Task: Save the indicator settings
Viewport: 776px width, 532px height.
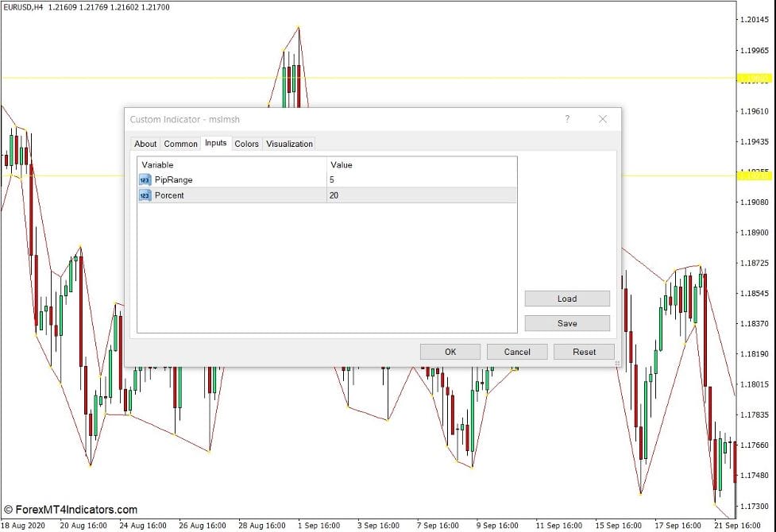Action: coord(566,323)
